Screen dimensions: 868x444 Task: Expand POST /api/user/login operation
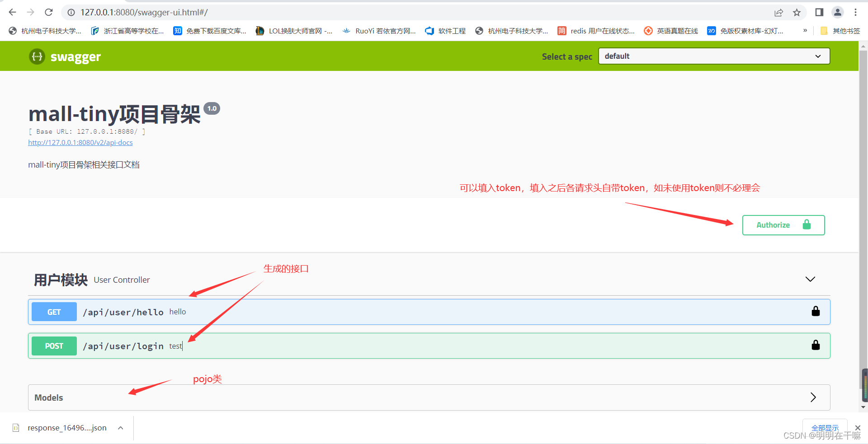click(x=429, y=346)
